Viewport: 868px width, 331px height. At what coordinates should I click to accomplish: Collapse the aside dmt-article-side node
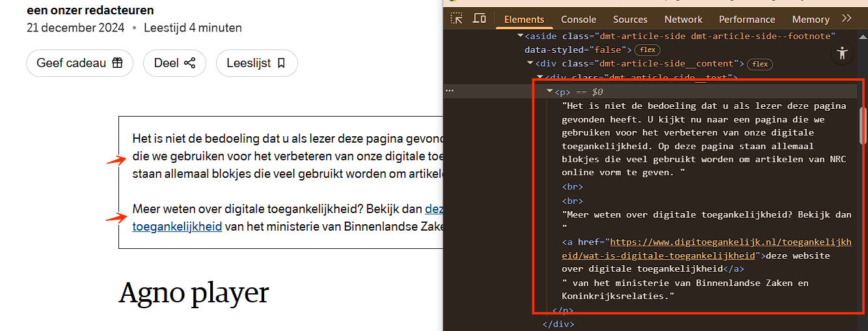click(521, 36)
